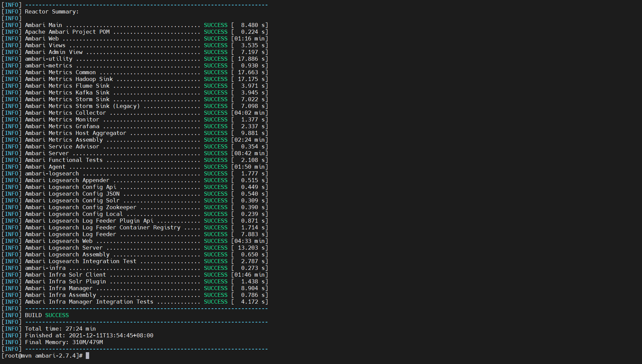The height and width of the screenshot is (364, 642).
Task: Click 'Apache Ambari Project POM' text
Action: coord(67,32)
